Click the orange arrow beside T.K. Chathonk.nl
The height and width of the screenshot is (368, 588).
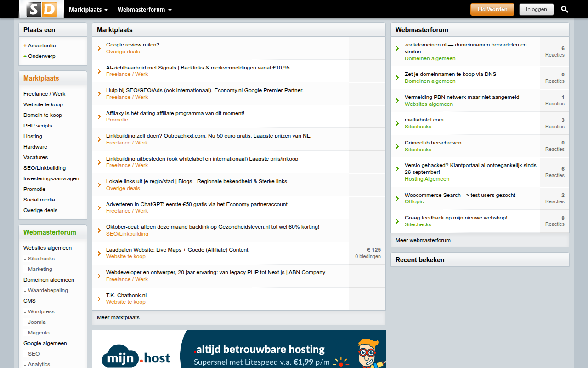(x=99, y=299)
